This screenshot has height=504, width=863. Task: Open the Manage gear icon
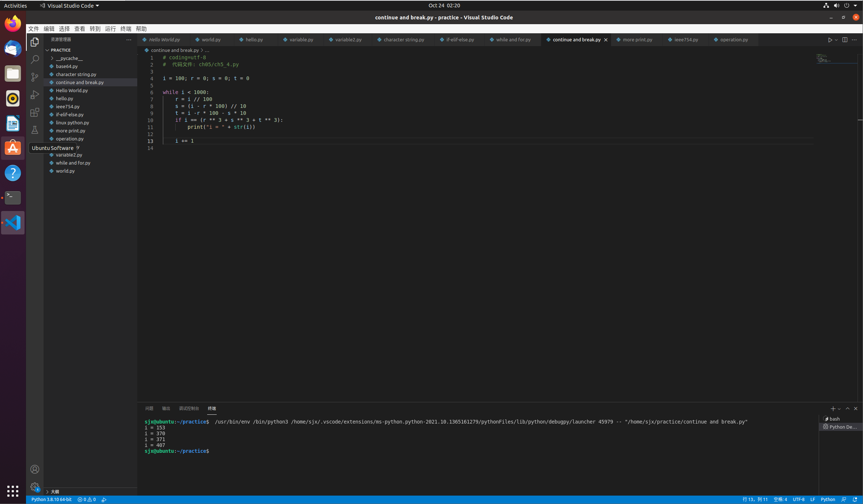pyautogui.click(x=35, y=486)
